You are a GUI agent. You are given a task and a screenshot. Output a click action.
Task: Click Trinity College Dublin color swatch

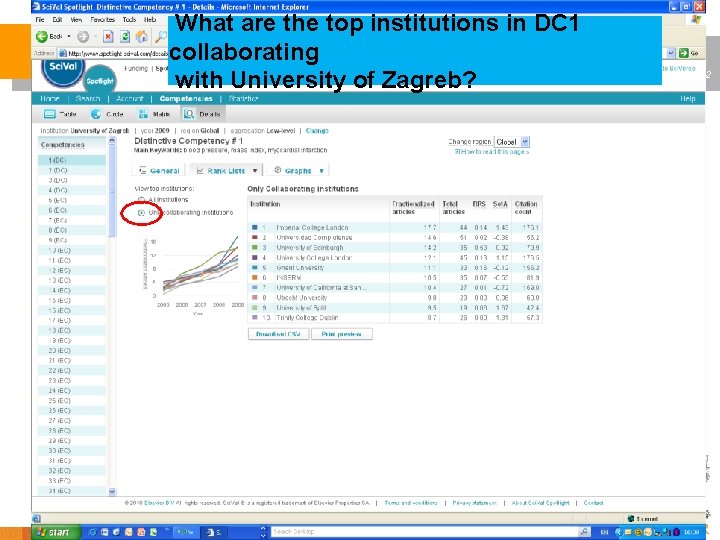pyautogui.click(x=254, y=317)
